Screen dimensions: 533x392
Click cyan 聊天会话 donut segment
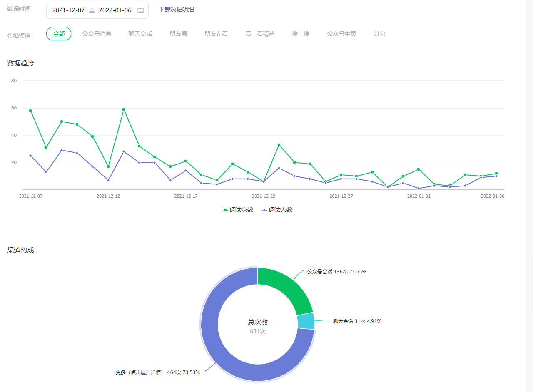point(306,321)
